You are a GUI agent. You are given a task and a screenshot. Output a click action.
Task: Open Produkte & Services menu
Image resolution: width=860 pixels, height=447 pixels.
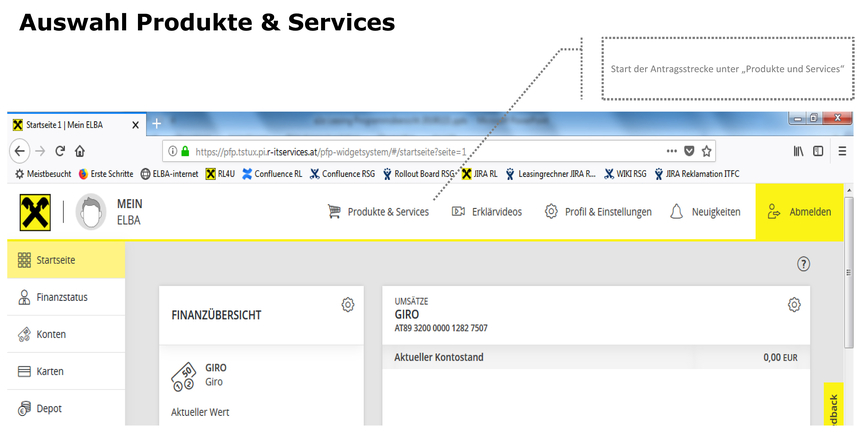[x=378, y=212]
